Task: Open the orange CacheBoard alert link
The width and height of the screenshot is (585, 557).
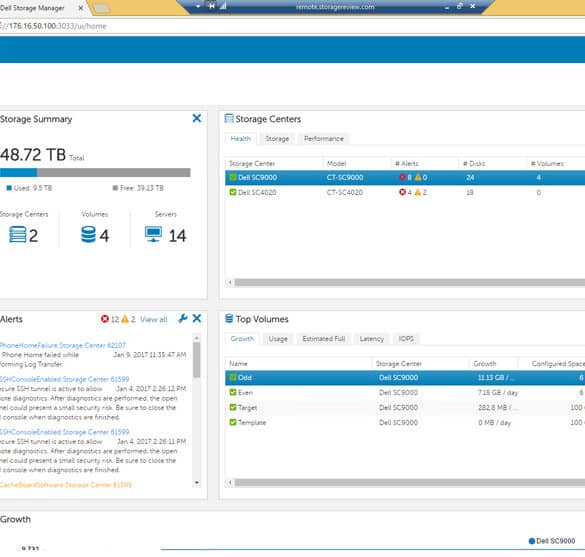Action: click(x=66, y=485)
